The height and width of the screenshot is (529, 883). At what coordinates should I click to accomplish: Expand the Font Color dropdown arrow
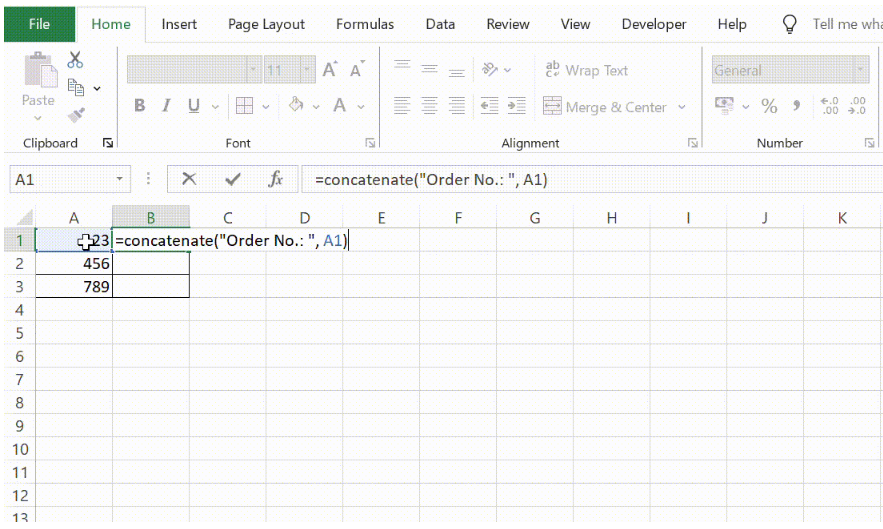click(x=361, y=106)
